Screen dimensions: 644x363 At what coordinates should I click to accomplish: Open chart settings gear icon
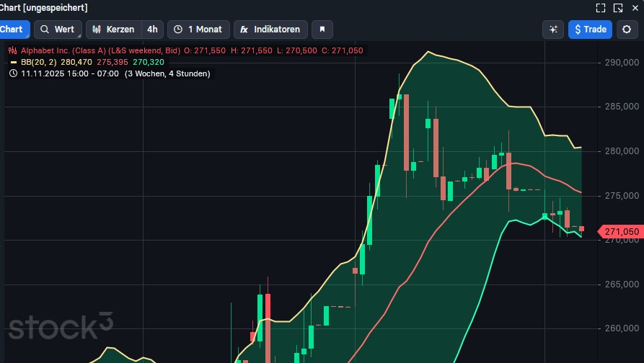[627, 30]
